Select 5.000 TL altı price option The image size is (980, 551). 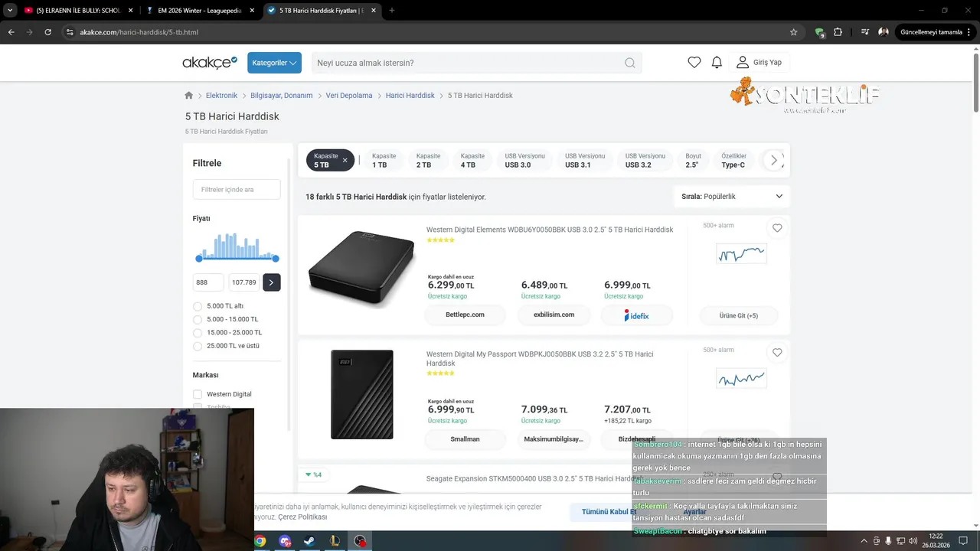tap(198, 306)
